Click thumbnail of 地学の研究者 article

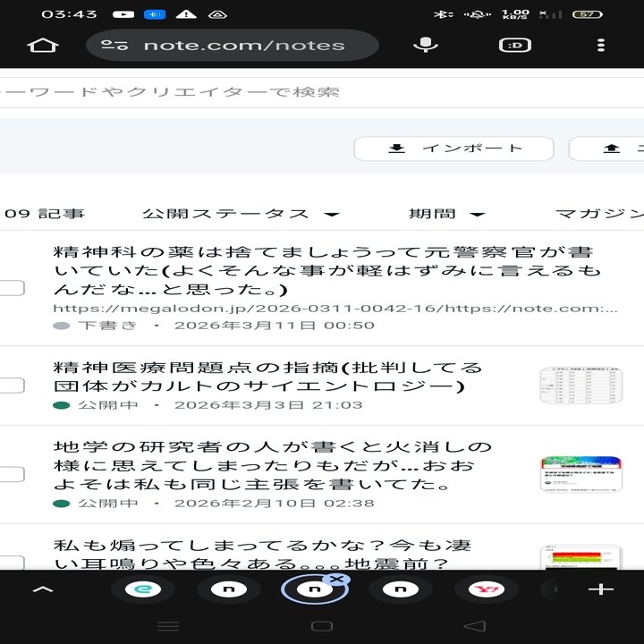coord(580,473)
